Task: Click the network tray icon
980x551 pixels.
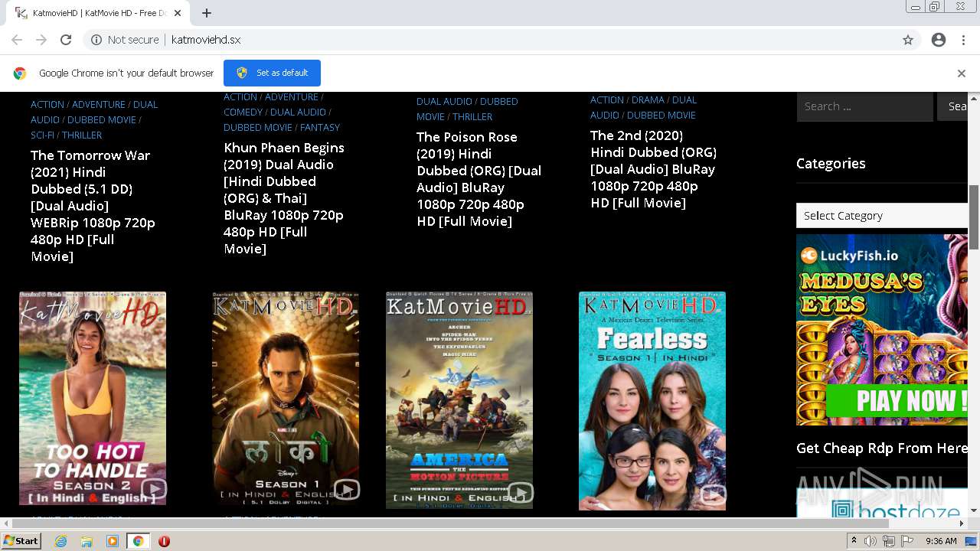Action: coord(889,541)
